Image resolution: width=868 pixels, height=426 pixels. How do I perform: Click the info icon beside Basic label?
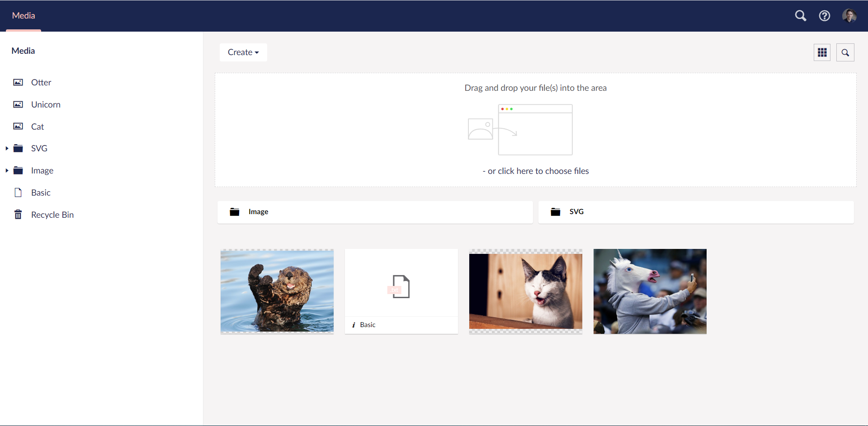[354, 325]
